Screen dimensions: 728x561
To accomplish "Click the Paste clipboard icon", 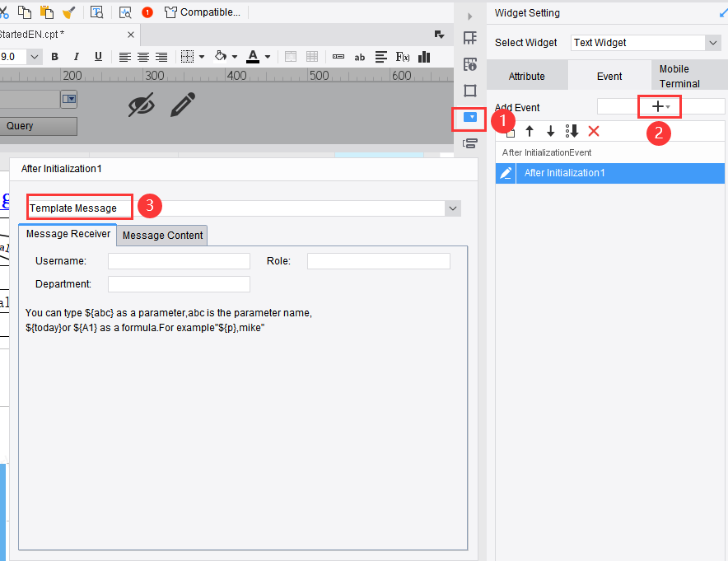I will click(46, 12).
